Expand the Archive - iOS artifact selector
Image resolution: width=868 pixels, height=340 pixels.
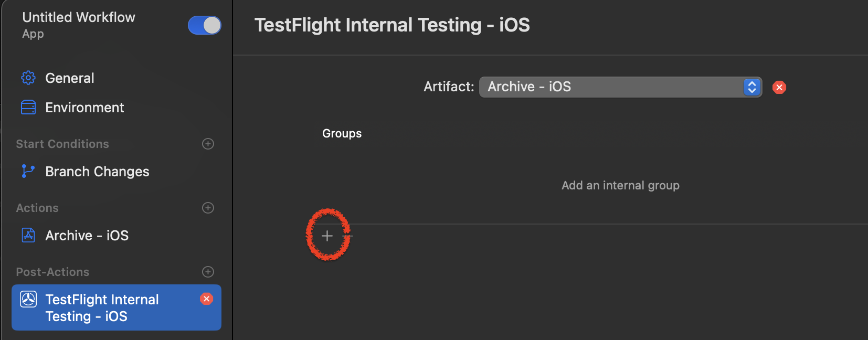click(x=619, y=87)
